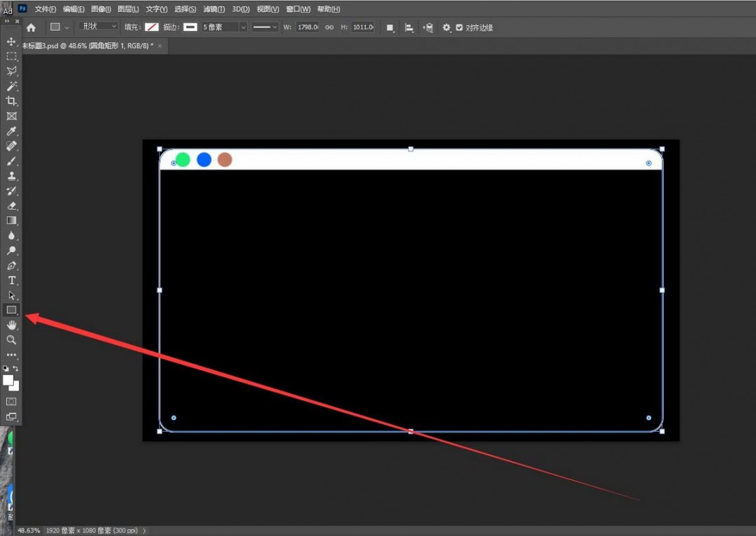
Task: Expand the stroke width dropdown showing 5 像素
Action: (243, 27)
